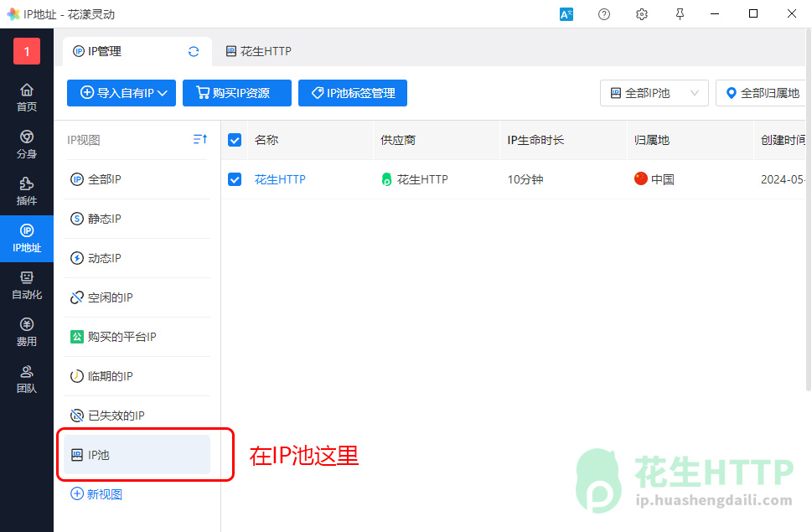Minimize the 花漾灵动 window

(x=715, y=14)
